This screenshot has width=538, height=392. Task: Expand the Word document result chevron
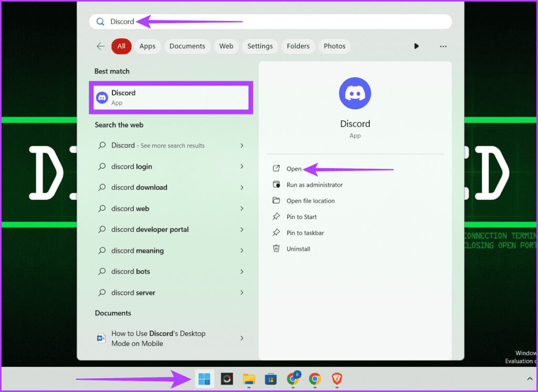[x=242, y=338]
